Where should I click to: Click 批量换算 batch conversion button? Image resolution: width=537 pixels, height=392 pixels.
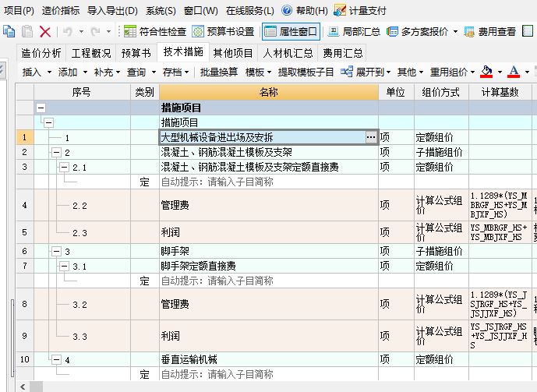pos(219,72)
